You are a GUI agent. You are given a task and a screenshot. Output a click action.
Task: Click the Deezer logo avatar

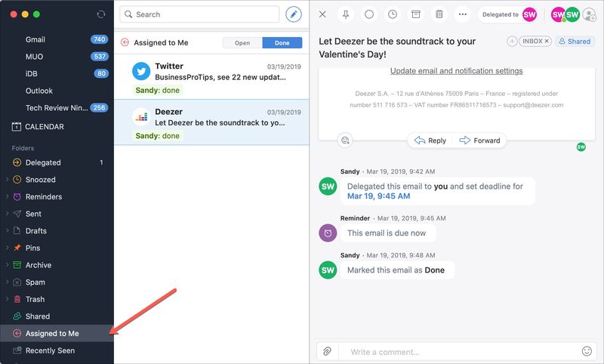click(141, 117)
